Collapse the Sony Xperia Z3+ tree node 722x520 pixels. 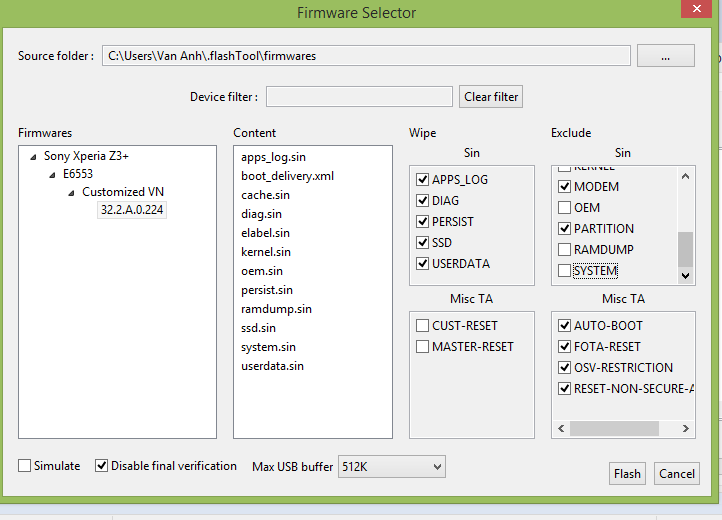coord(34,157)
